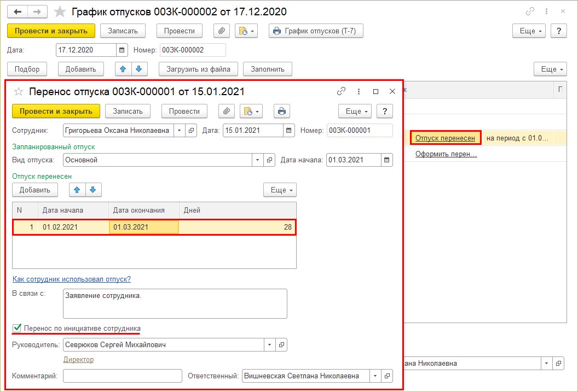Screen dimensions: 578x392
Task: Open Руководитель record via open-form icon
Action: click(282, 345)
